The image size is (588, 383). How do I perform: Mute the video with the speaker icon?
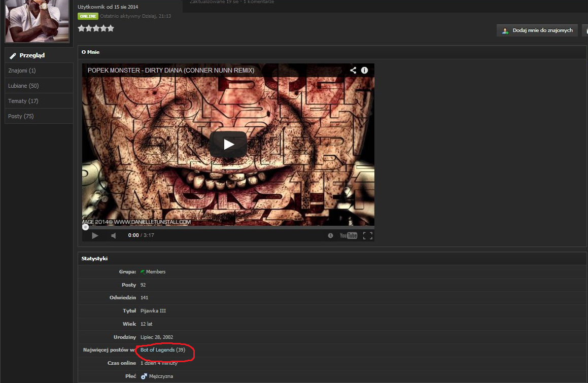[113, 235]
